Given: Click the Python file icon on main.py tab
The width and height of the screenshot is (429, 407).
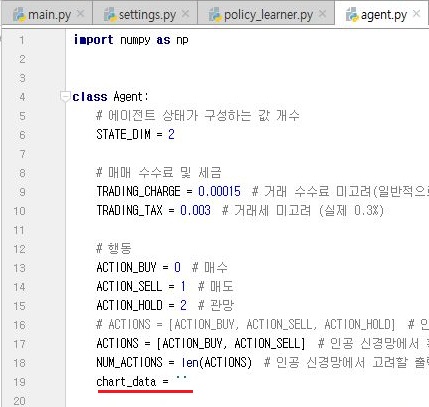Looking at the screenshot, I should pyautogui.click(x=20, y=15).
